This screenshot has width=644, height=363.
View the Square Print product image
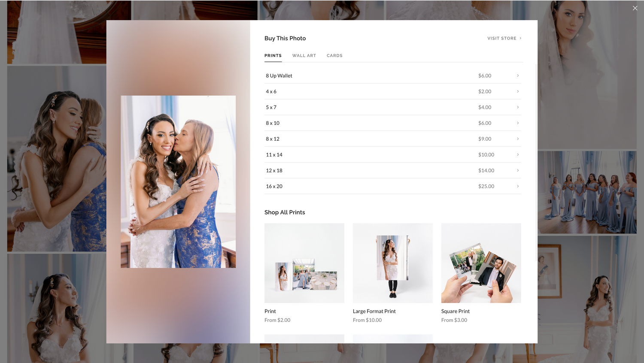pyautogui.click(x=481, y=263)
